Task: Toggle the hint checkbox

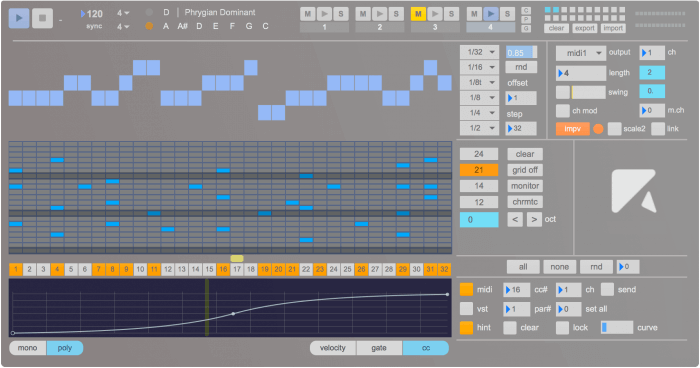Action: click(x=467, y=327)
